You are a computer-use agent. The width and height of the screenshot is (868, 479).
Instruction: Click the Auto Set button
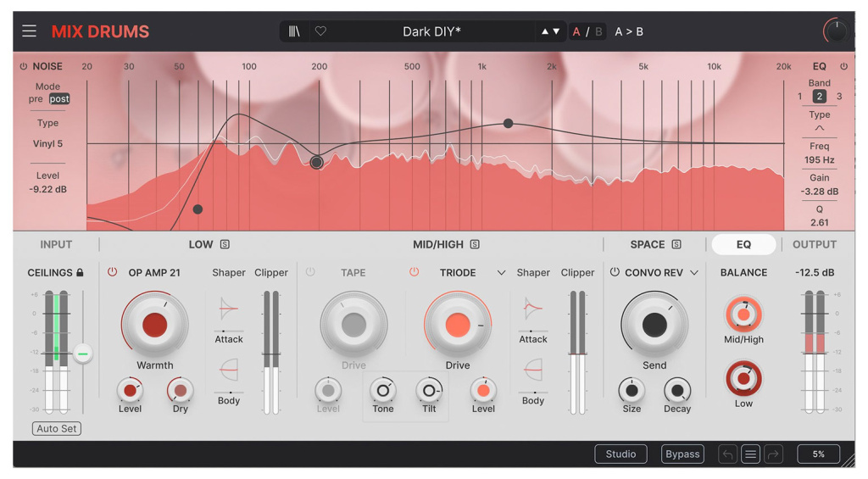tap(57, 429)
